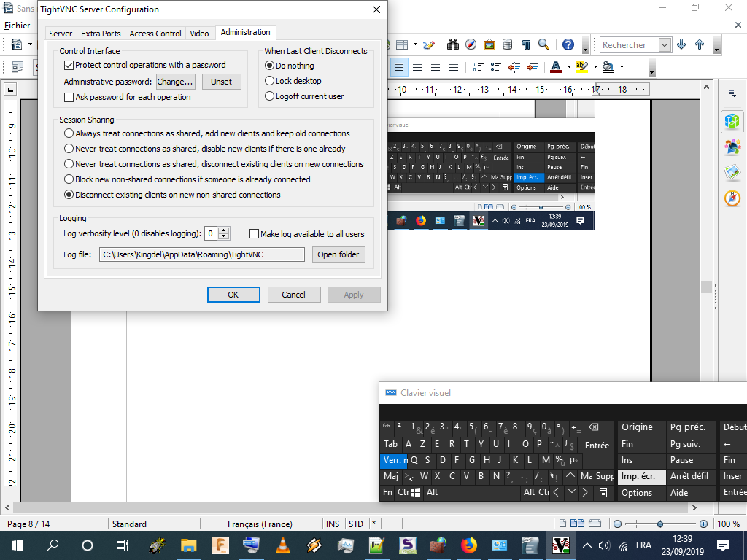Switch to the Server tab
The height and width of the screenshot is (560, 747).
(x=61, y=34)
